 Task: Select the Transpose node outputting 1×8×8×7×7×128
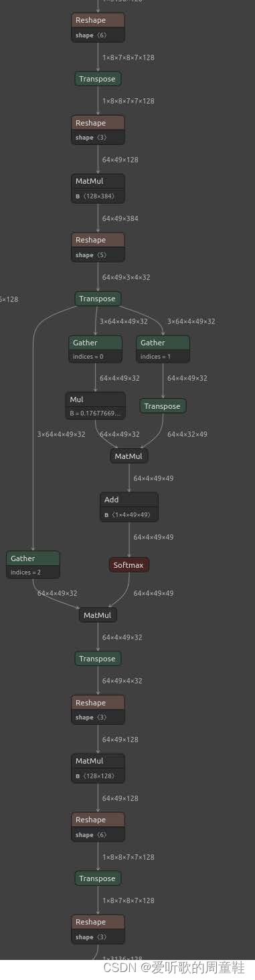(x=98, y=79)
